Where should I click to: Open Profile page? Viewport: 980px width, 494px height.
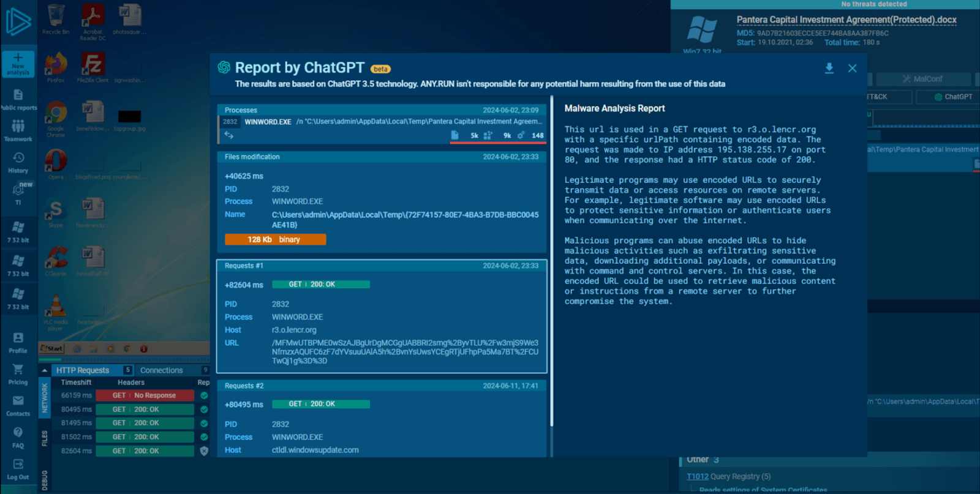(x=18, y=343)
